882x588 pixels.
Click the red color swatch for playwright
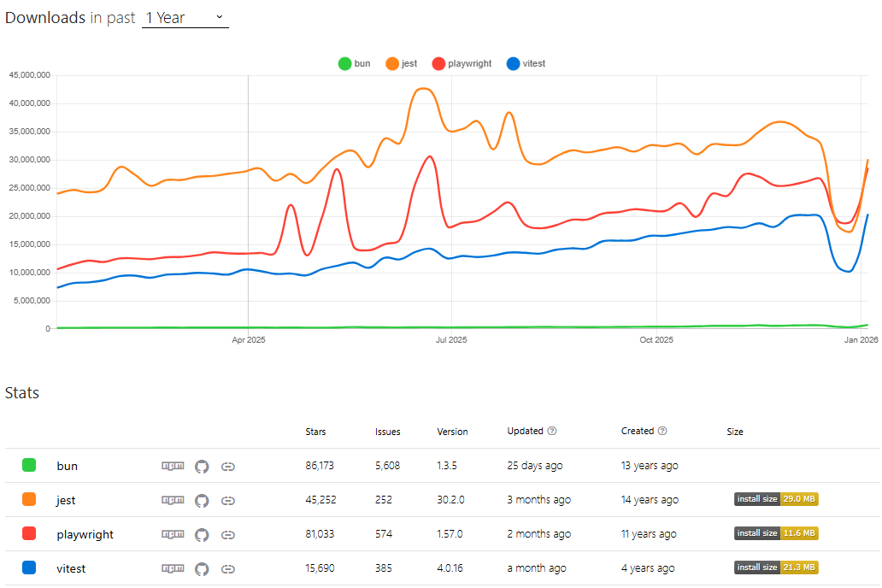coord(29,534)
